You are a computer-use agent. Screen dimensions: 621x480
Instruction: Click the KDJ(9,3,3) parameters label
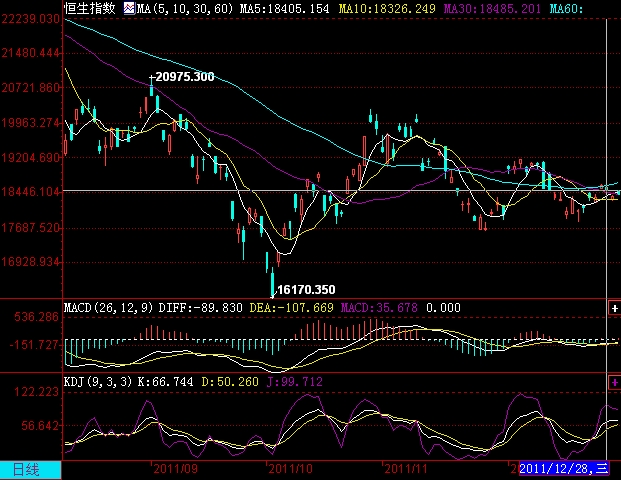coord(98,382)
